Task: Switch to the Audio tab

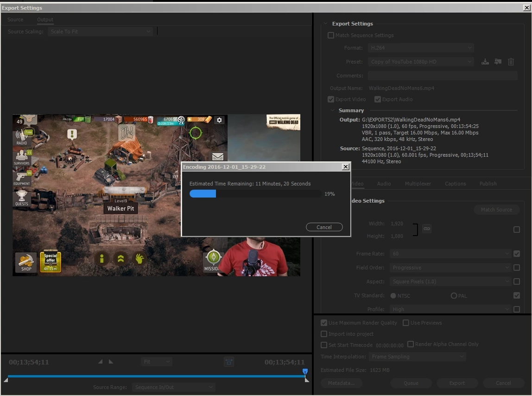Action: [384, 184]
